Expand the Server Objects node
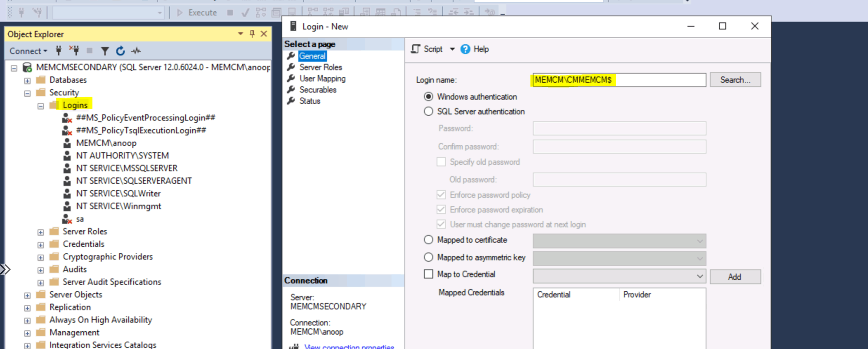 tap(27, 295)
